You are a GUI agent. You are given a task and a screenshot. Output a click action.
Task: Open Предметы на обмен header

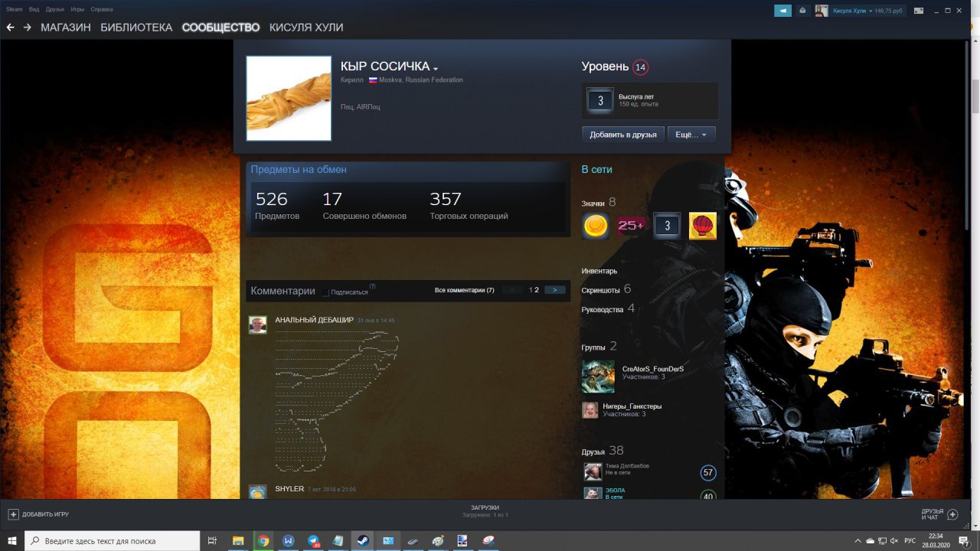[299, 170]
